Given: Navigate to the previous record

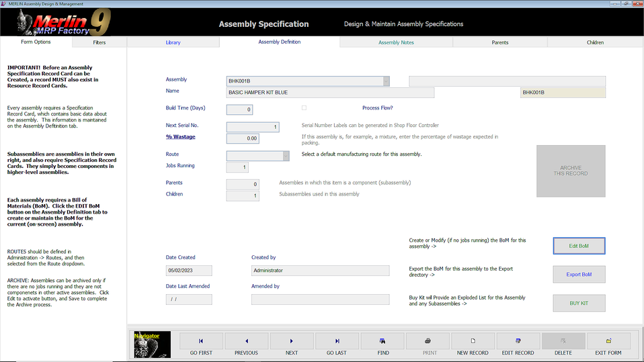Looking at the screenshot, I should tap(246, 345).
